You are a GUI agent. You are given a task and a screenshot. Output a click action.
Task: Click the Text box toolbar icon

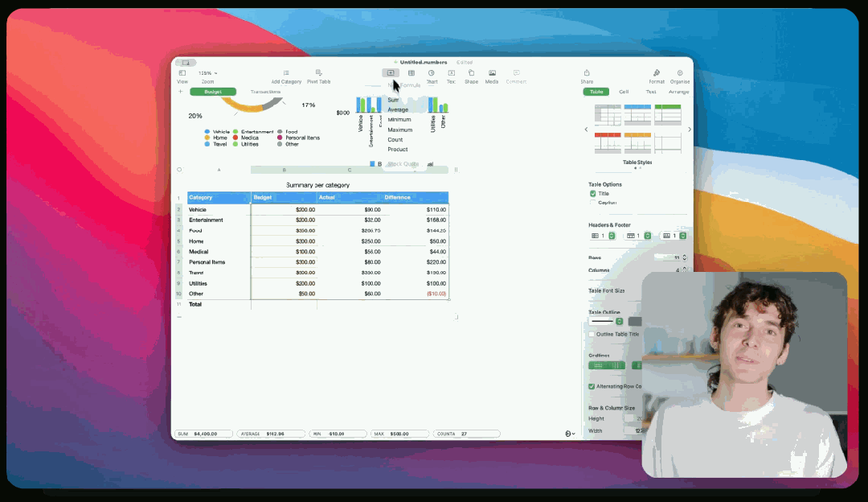point(451,73)
